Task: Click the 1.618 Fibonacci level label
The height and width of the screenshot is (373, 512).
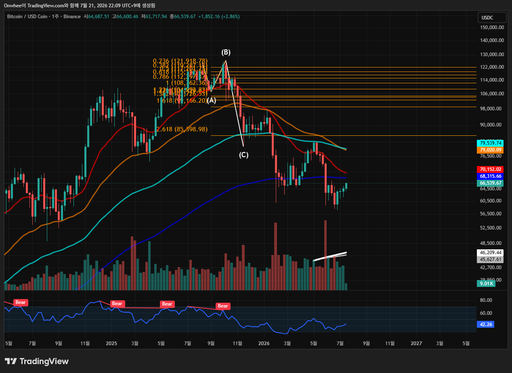Action: pos(182,100)
